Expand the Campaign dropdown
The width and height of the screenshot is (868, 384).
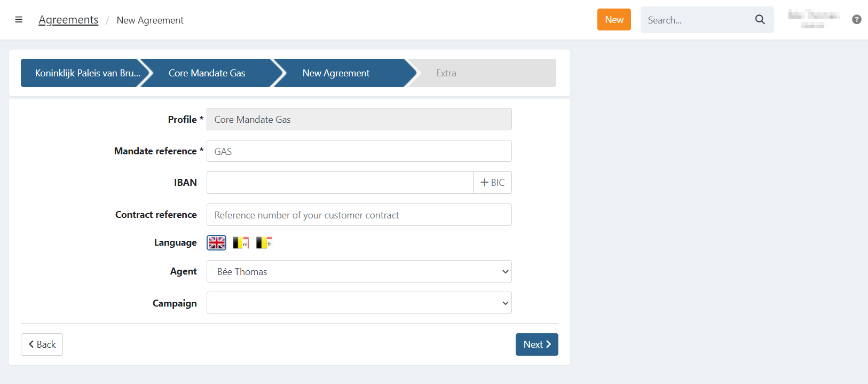click(359, 303)
